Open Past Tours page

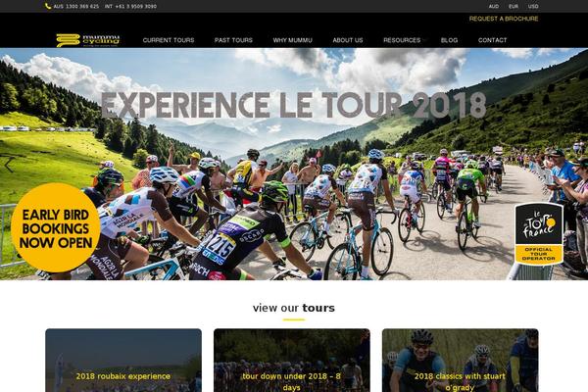tap(233, 40)
